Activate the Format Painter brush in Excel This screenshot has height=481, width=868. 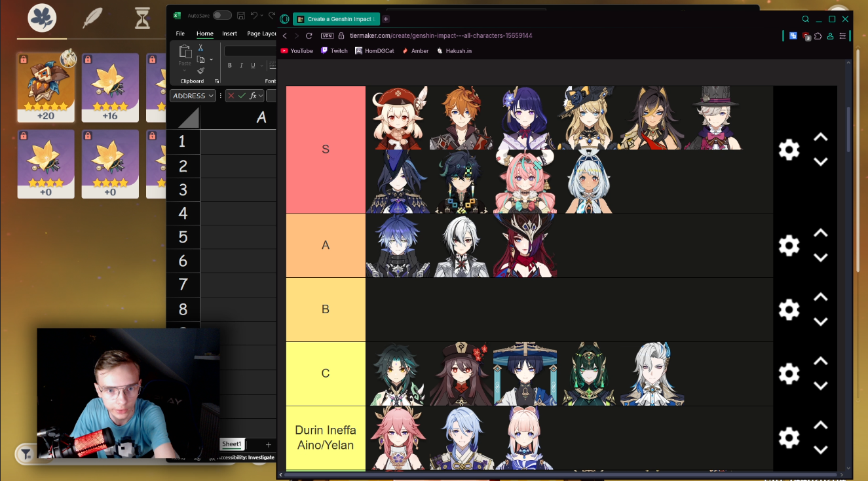(200, 71)
